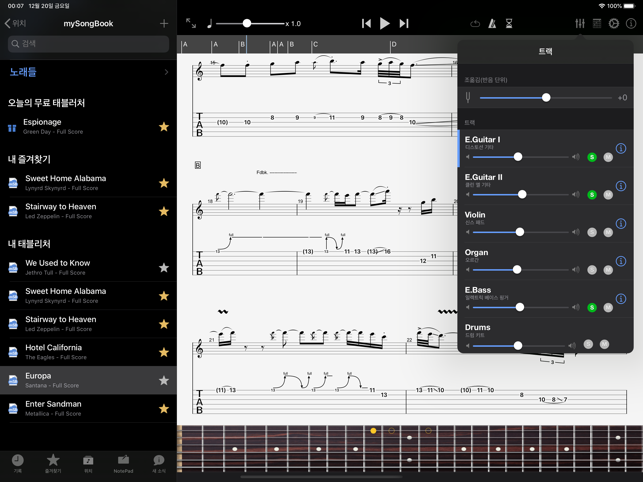Open the 즐겨찾기 favorites tab
643x482 pixels.
(53, 463)
